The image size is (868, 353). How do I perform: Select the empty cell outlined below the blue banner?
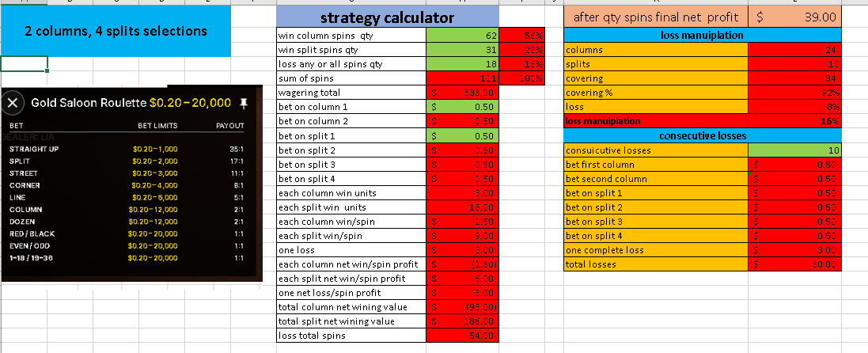(23, 64)
